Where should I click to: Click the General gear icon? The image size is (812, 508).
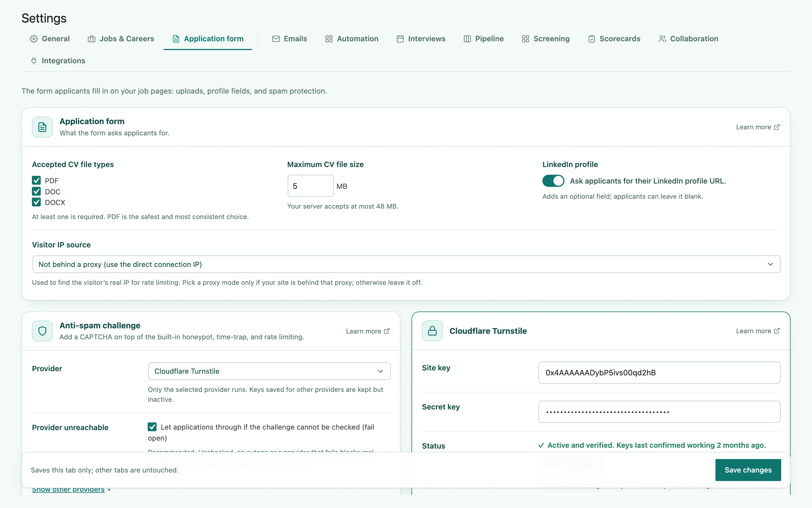34,39
